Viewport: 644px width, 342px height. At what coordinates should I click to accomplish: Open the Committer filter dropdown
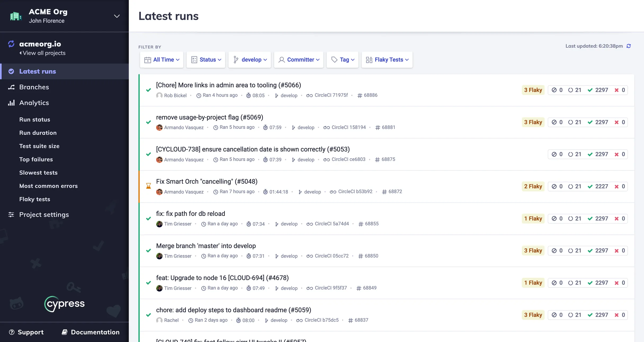click(299, 60)
